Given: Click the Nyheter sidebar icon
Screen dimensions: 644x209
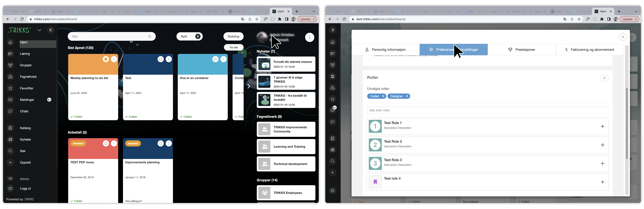Looking at the screenshot, I should coord(10,139).
